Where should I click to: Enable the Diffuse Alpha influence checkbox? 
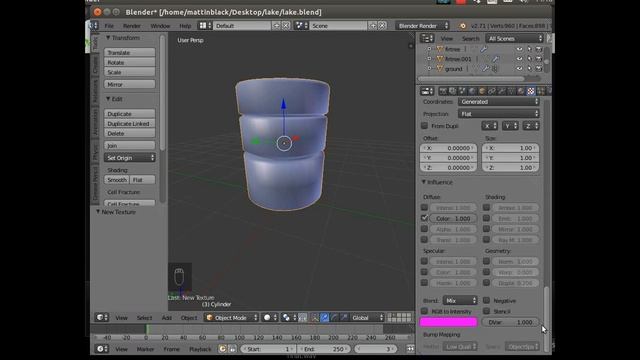(424, 229)
